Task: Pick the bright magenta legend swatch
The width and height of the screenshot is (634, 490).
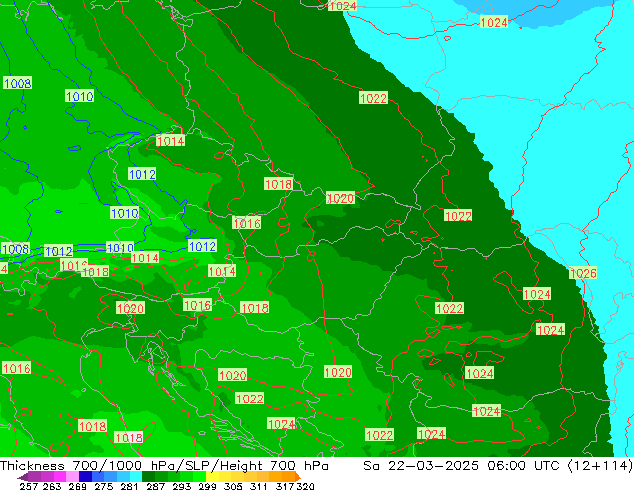Action: click(60, 477)
